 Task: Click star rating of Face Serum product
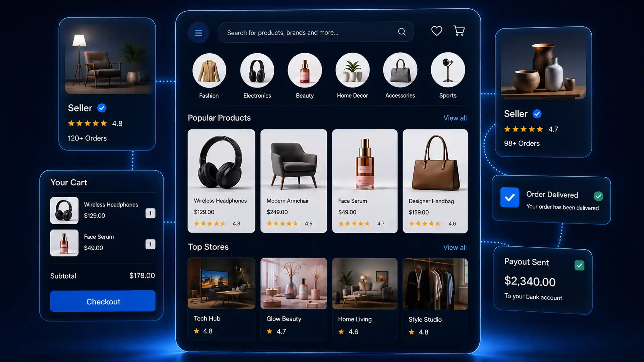coord(354,224)
